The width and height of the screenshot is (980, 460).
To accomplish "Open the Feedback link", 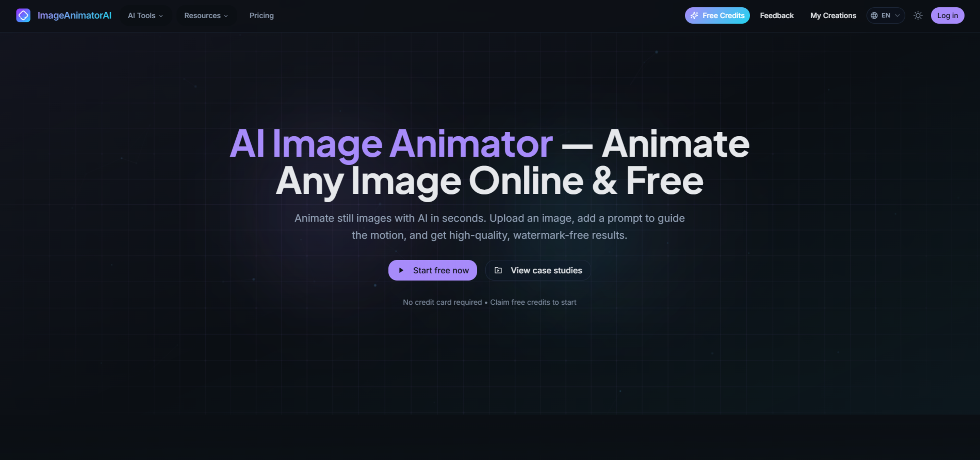I will tap(776, 16).
